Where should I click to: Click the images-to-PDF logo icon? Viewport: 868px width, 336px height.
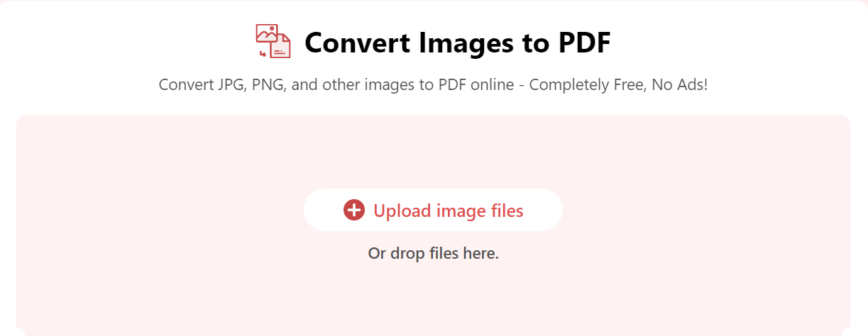click(x=273, y=41)
